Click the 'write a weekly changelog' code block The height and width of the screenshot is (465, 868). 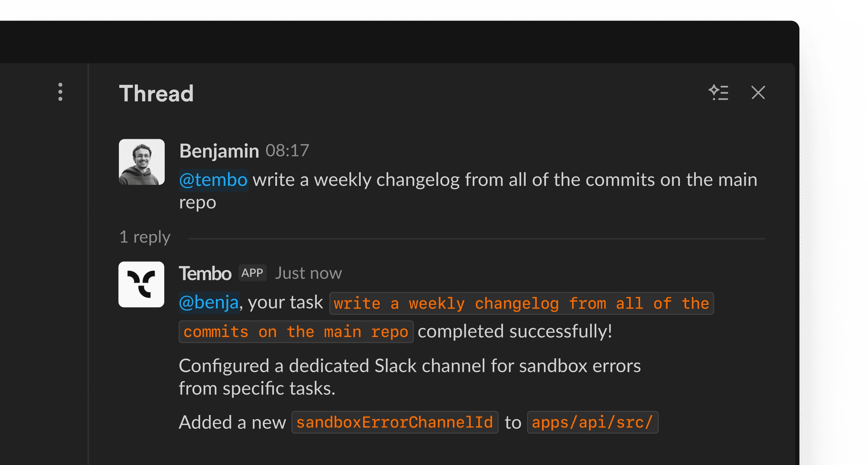pyautogui.click(x=521, y=304)
